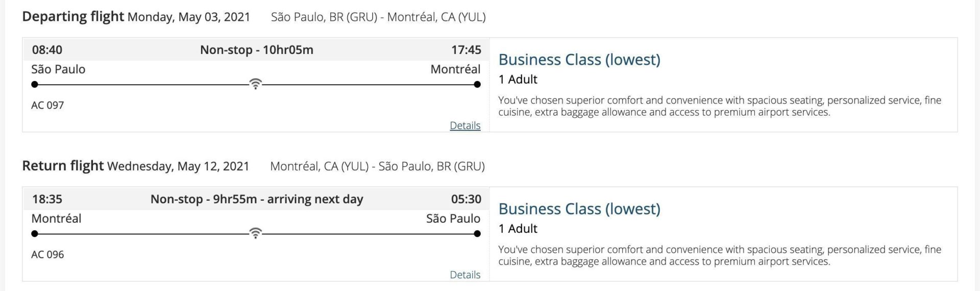Click flight number AC 096

47,255
